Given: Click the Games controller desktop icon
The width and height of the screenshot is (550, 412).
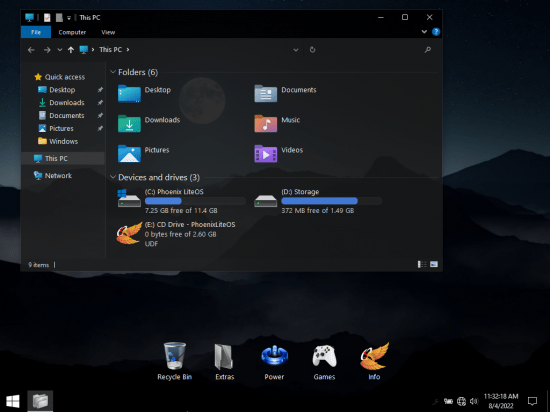Looking at the screenshot, I should [x=324, y=356].
